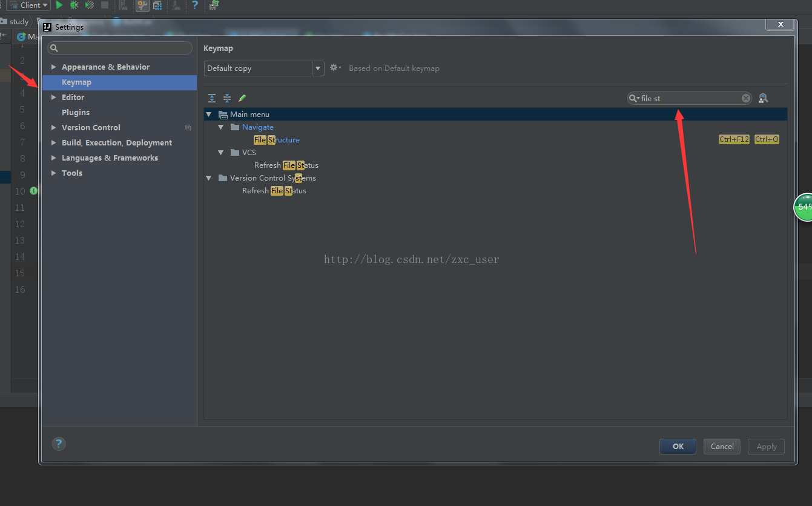Open Project Structure toolbar icon
Screen dimensions: 812x506
point(157,5)
